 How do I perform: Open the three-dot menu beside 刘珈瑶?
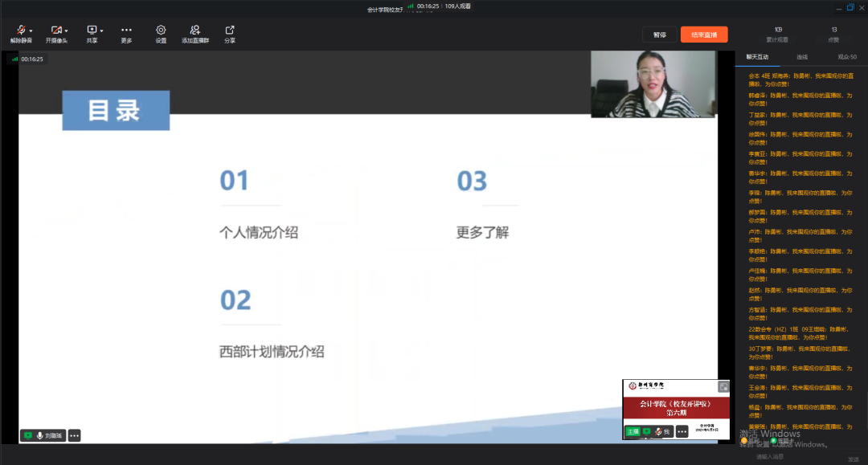pyautogui.click(x=75, y=435)
